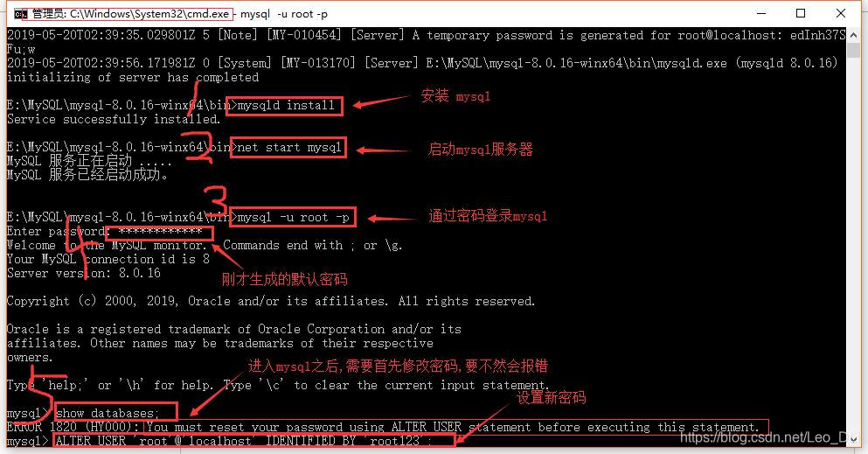Viewport: 868px width, 454px height.
Task: Close the command prompt window
Action: 840,13
